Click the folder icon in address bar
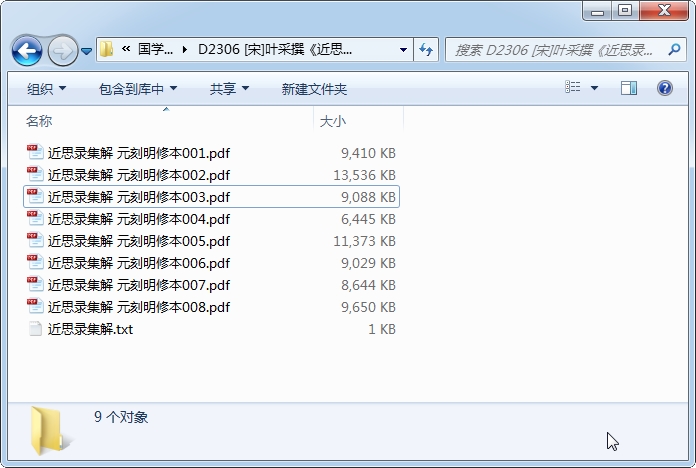Image resolution: width=696 pixels, height=468 pixels. tap(107, 49)
